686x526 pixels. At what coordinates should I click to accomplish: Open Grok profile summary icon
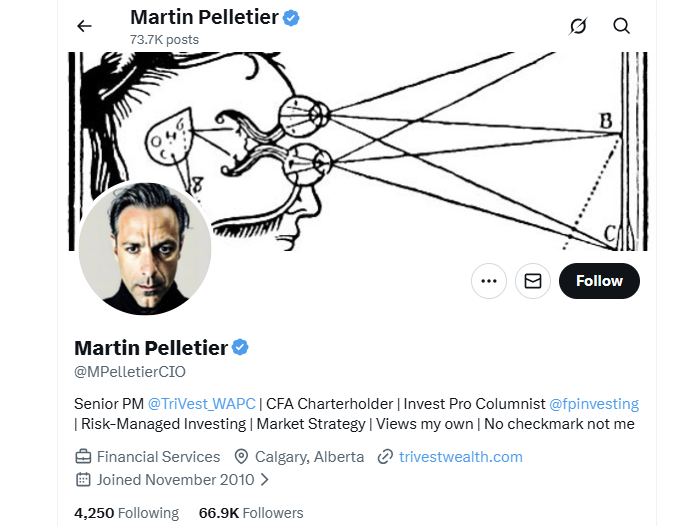tap(578, 26)
